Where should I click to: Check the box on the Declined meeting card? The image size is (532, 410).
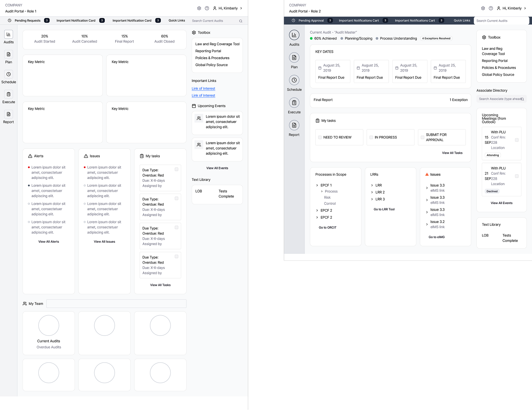(x=517, y=176)
